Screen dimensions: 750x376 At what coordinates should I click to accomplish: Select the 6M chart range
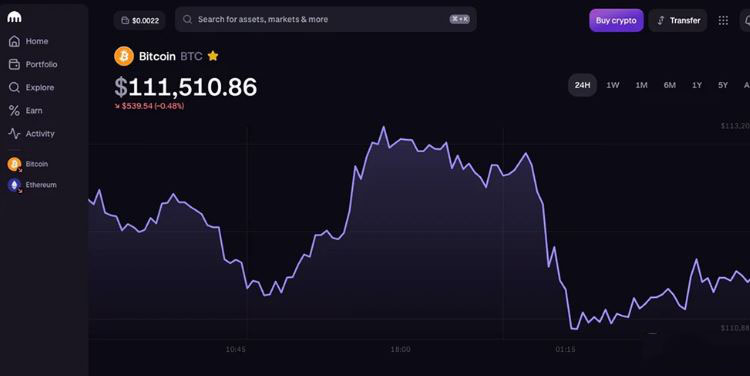pyautogui.click(x=670, y=85)
